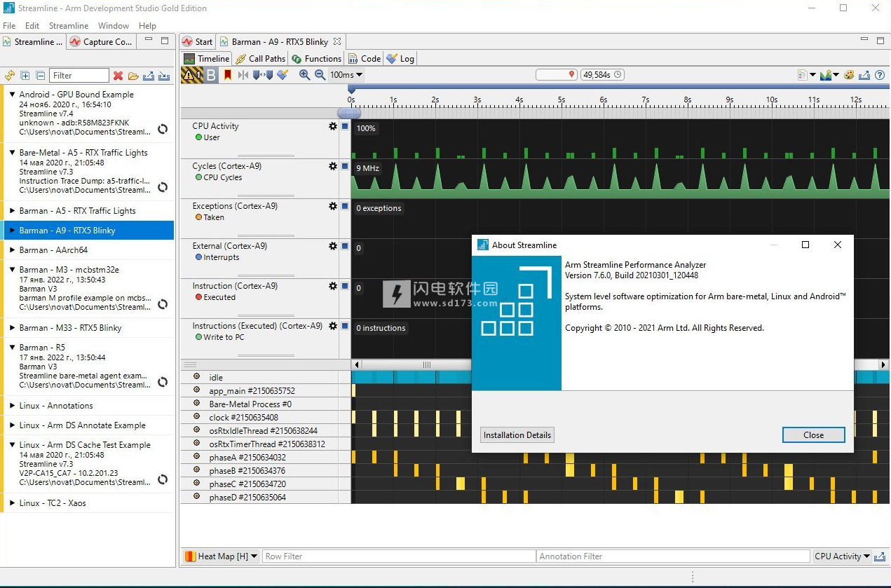Click the add chart icon
This screenshot has width=891, height=588.
(826, 75)
